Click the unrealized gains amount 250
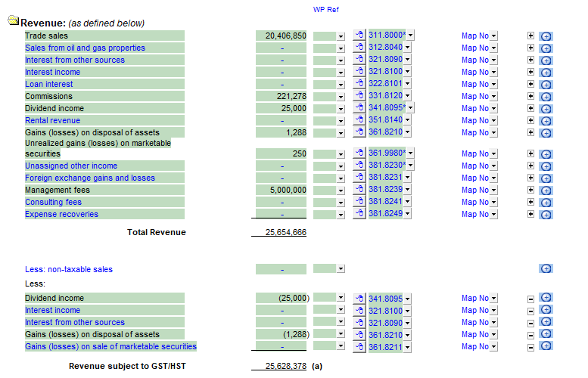The width and height of the screenshot is (588, 378). (299, 153)
